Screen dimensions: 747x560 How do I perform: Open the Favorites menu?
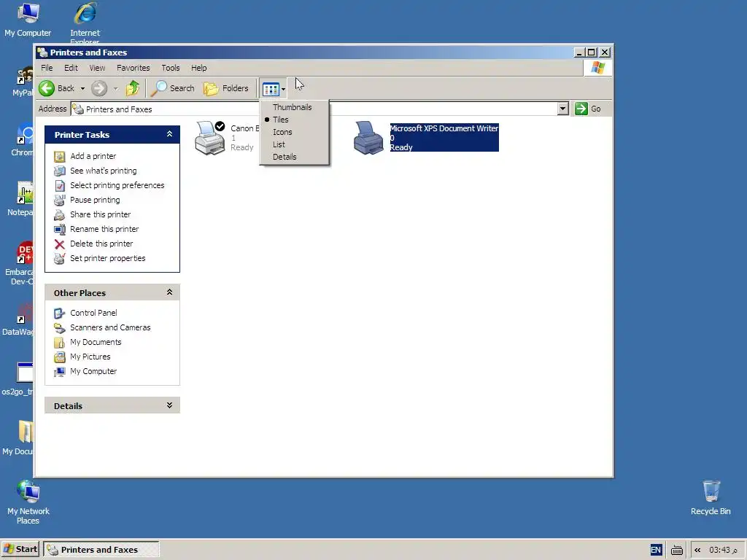click(133, 68)
